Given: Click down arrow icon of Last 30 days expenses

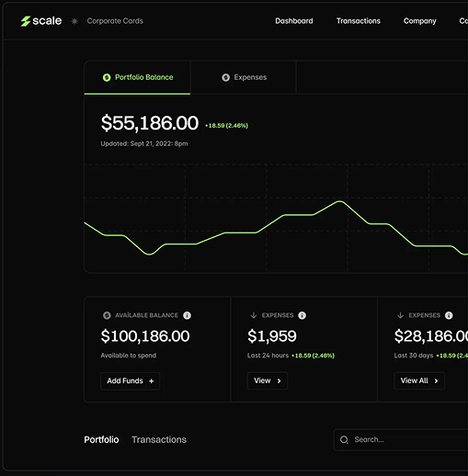Looking at the screenshot, I should (x=400, y=315).
